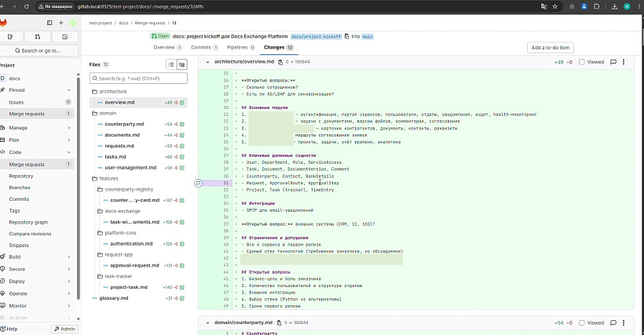This screenshot has height=335, width=644.
Task: Switch to Pipelines tab
Action: click(x=241, y=48)
